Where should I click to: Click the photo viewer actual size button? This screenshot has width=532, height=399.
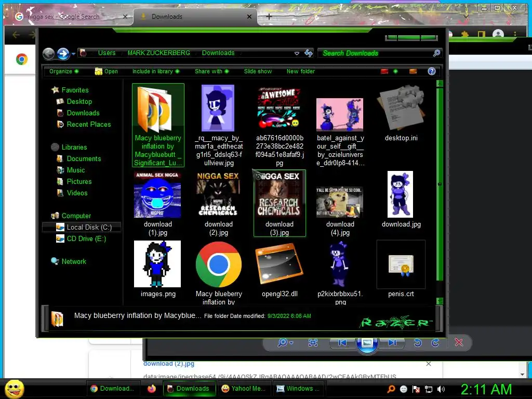tap(313, 343)
